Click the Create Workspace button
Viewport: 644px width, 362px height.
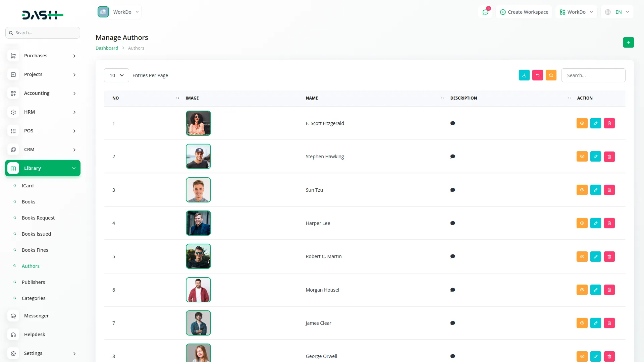tap(524, 12)
